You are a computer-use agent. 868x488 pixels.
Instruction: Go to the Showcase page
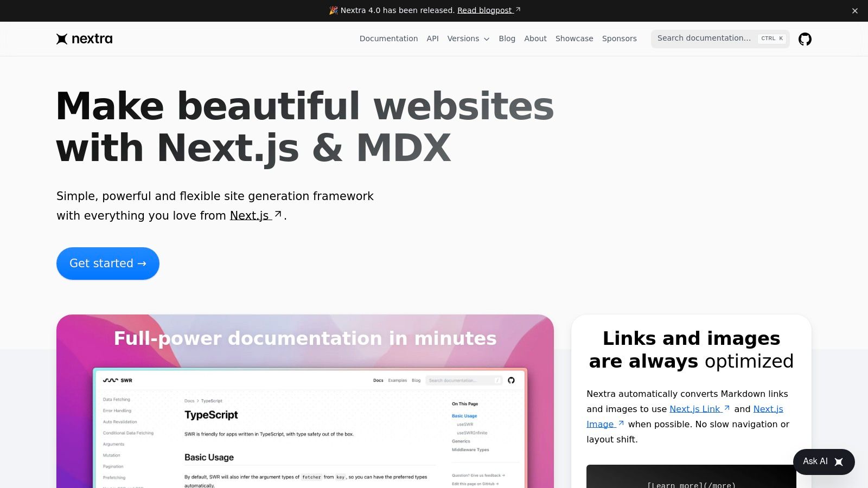574,38
